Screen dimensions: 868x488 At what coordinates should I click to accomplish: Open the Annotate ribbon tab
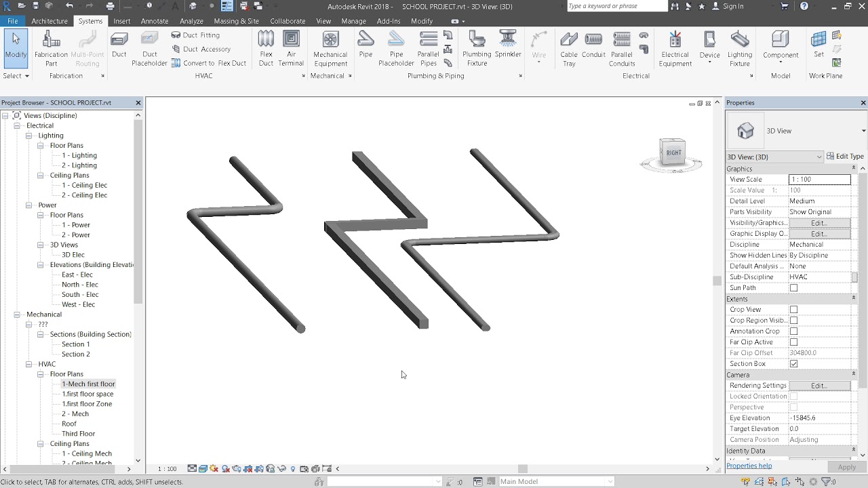click(155, 21)
